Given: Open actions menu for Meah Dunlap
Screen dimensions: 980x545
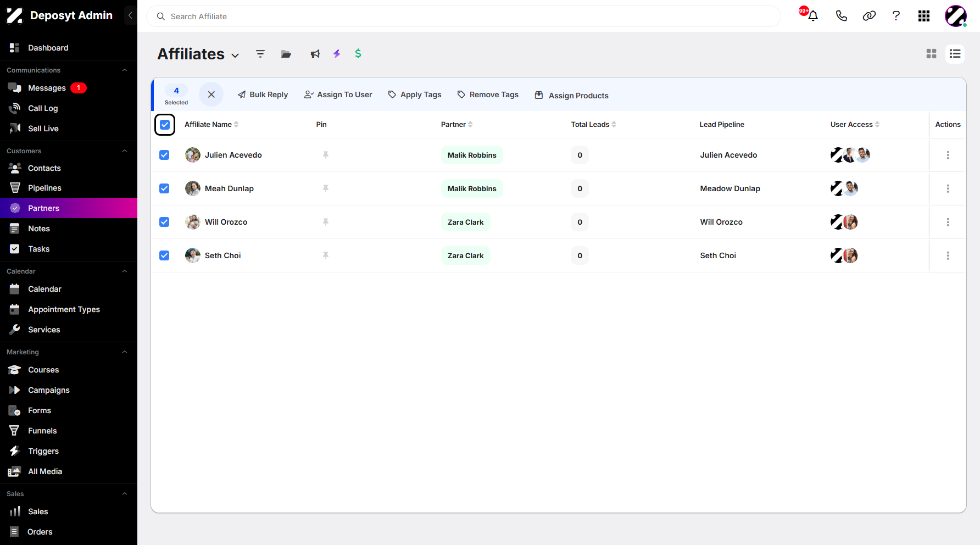Looking at the screenshot, I should pos(948,188).
